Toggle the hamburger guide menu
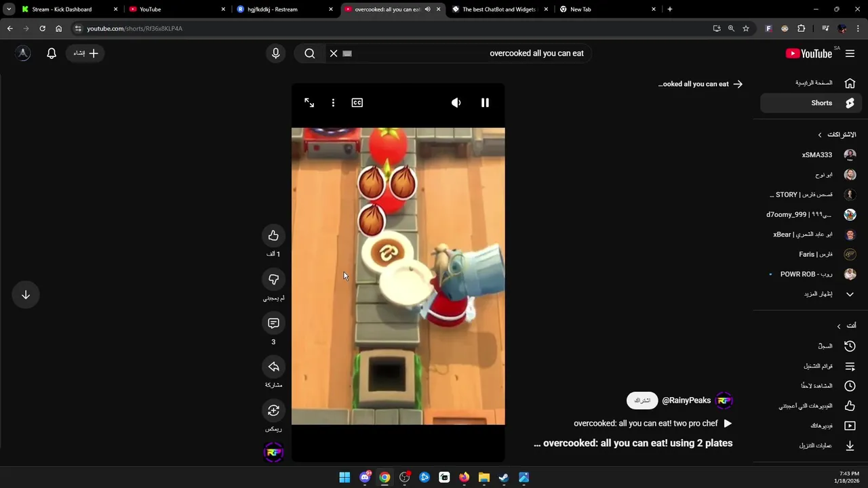This screenshot has height=488, width=868. tap(850, 54)
